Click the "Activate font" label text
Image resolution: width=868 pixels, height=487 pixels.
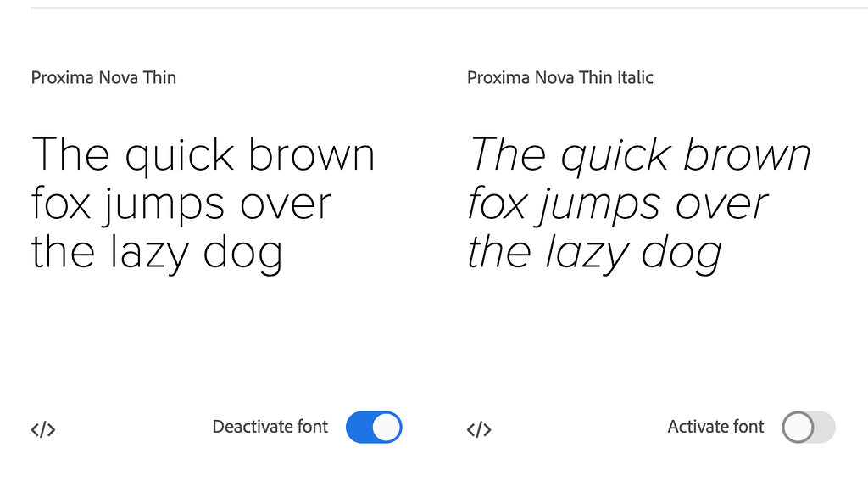(x=715, y=427)
